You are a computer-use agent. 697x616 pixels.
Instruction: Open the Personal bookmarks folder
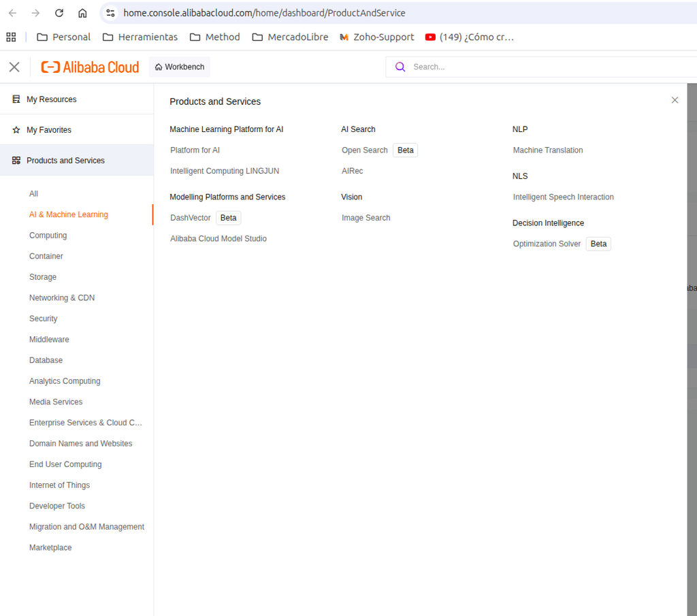[63, 37]
